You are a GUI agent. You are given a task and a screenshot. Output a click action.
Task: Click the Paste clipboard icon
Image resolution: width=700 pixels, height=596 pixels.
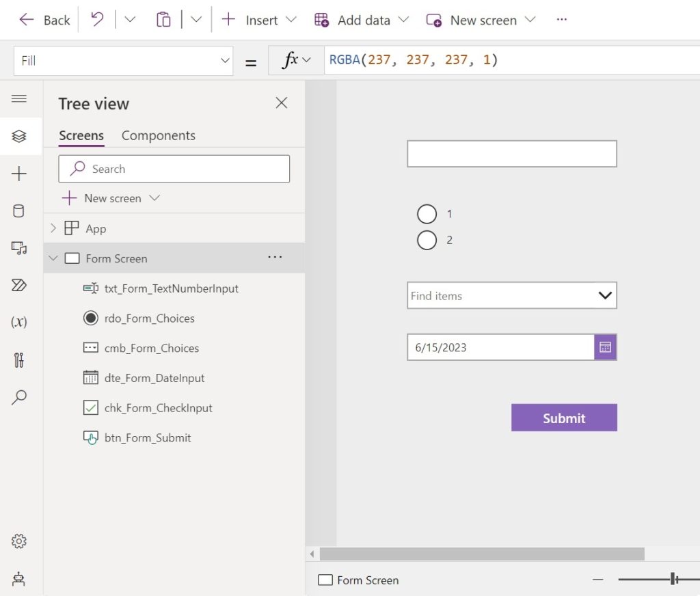(163, 20)
